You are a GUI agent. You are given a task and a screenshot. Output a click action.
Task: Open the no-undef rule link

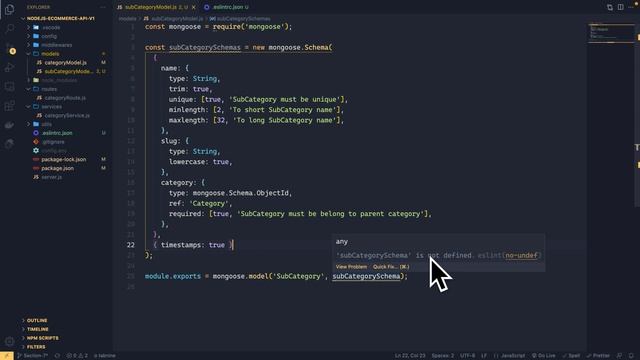521,256
